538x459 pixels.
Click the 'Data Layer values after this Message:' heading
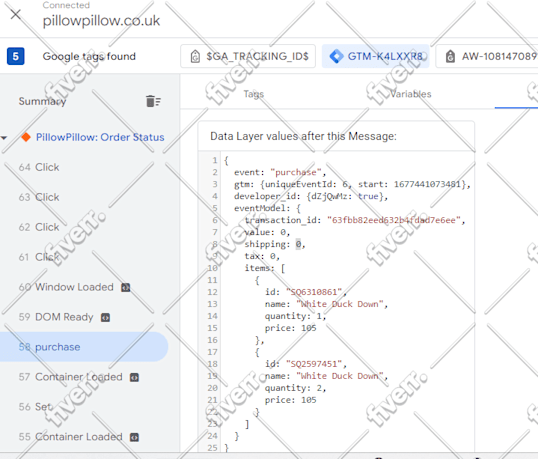pos(303,136)
